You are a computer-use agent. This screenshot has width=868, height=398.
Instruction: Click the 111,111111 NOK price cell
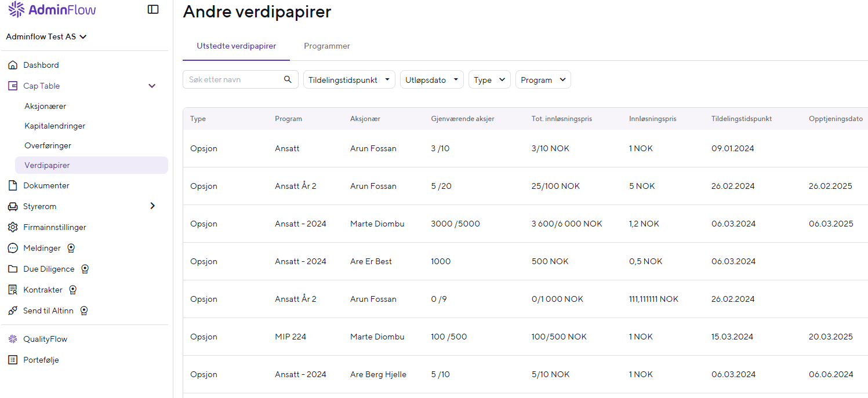653,299
